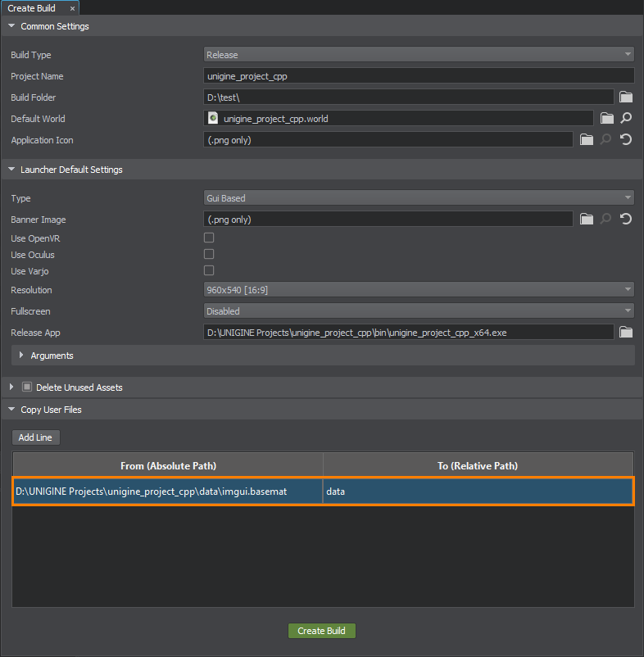Click the Default World magnifier search icon
644x657 pixels.
pos(627,119)
